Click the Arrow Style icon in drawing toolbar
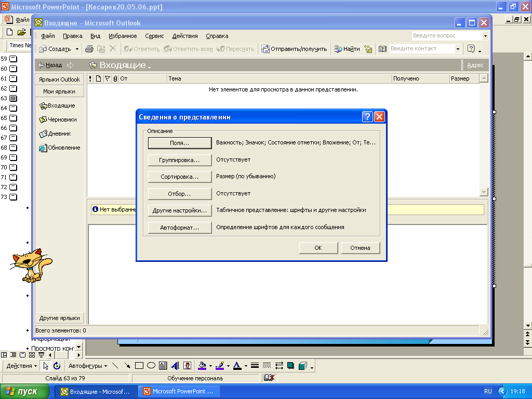 279,366
